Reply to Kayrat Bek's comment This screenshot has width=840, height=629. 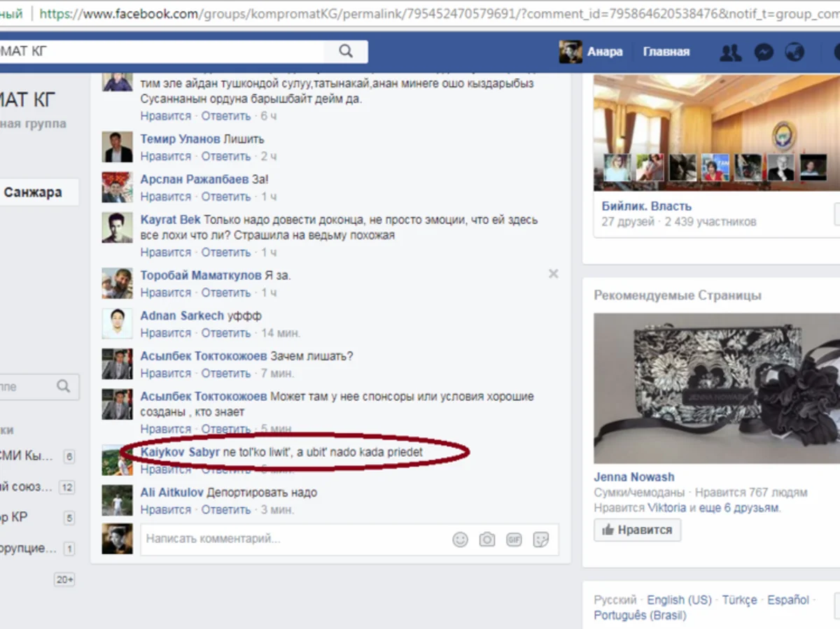[226, 252]
